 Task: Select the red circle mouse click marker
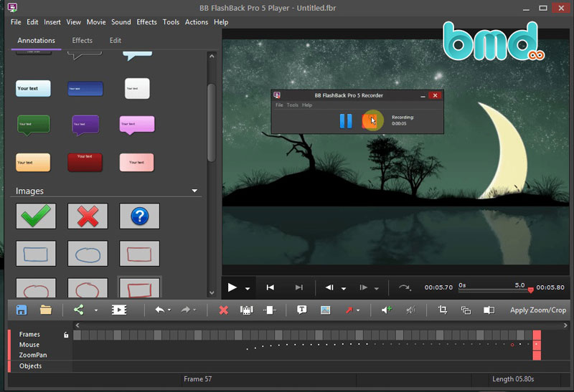coord(512,345)
